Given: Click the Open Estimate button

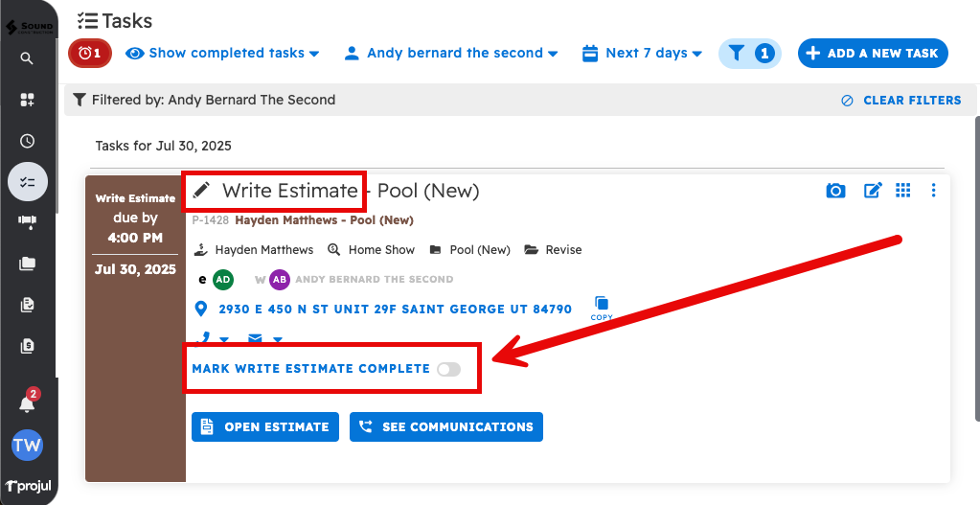Looking at the screenshot, I should [265, 427].
